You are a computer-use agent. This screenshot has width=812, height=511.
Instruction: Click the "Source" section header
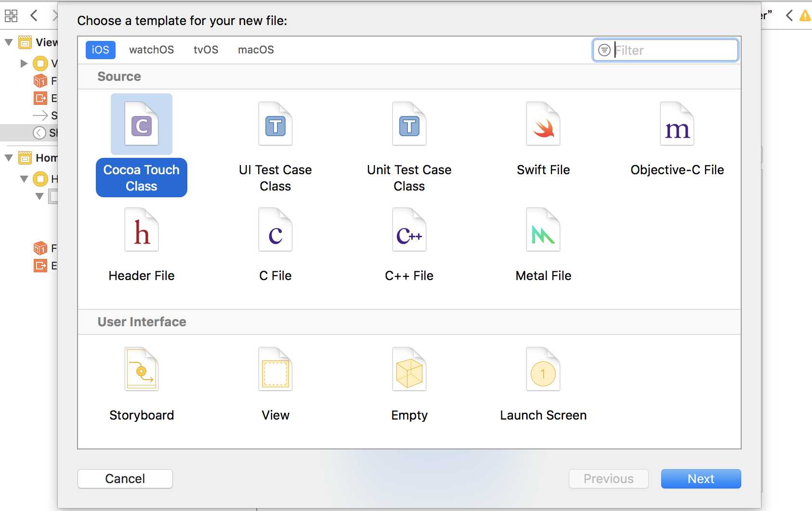click(x=119, y=77)
